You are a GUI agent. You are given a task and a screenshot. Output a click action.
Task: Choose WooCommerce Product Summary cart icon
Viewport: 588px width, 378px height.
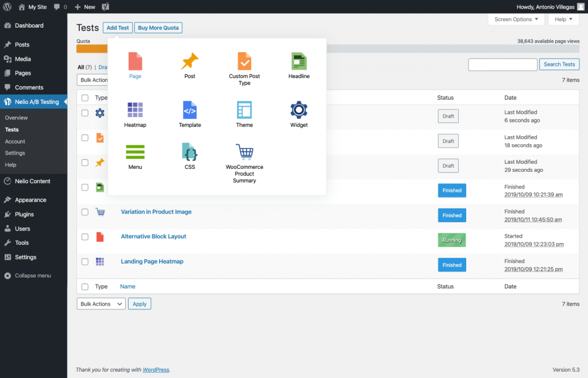[x=245, y=152]
